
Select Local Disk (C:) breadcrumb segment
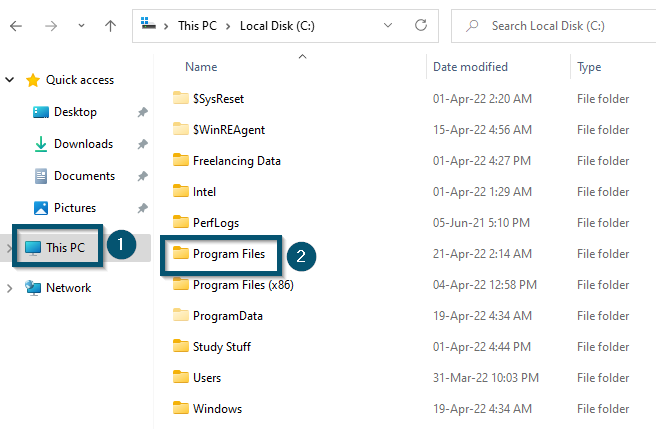277,26
